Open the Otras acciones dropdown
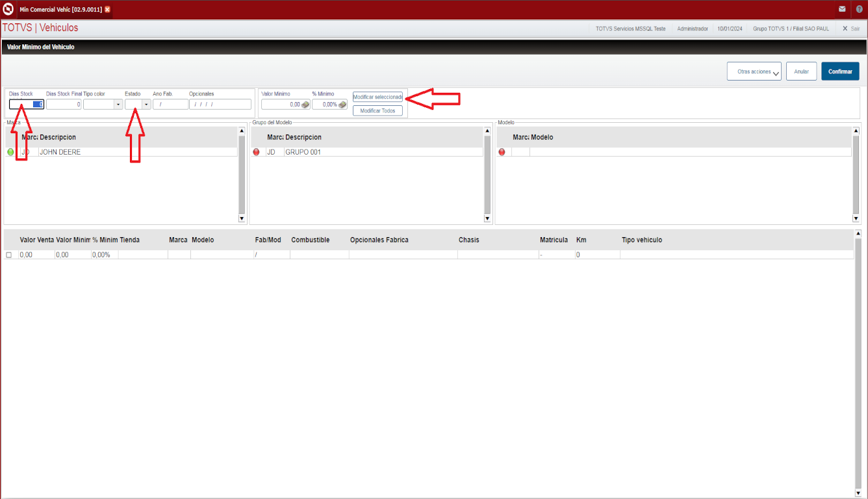868x499 pixels. (754, 71)
